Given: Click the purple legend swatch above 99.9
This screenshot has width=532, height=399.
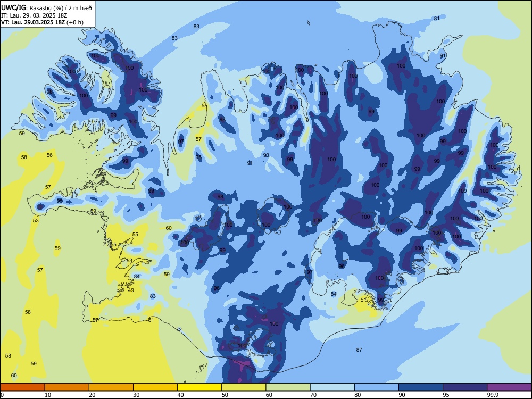Looking at the screenshot, I should 509,387.
